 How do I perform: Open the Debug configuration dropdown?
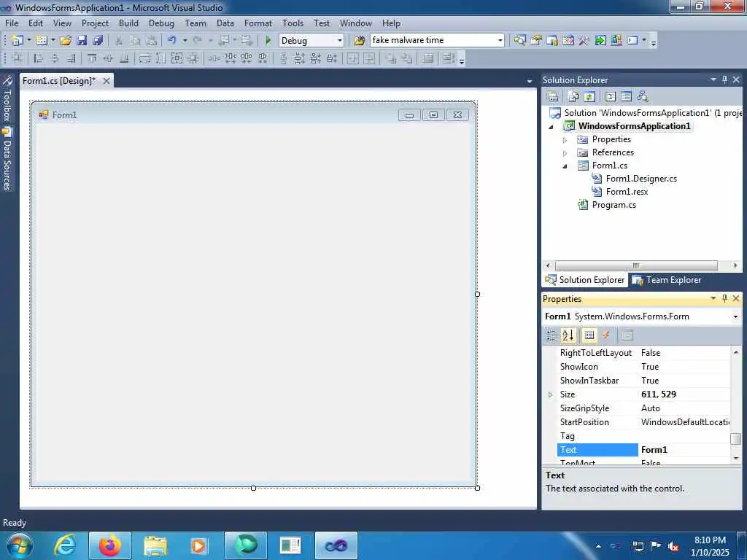(340, 41)
